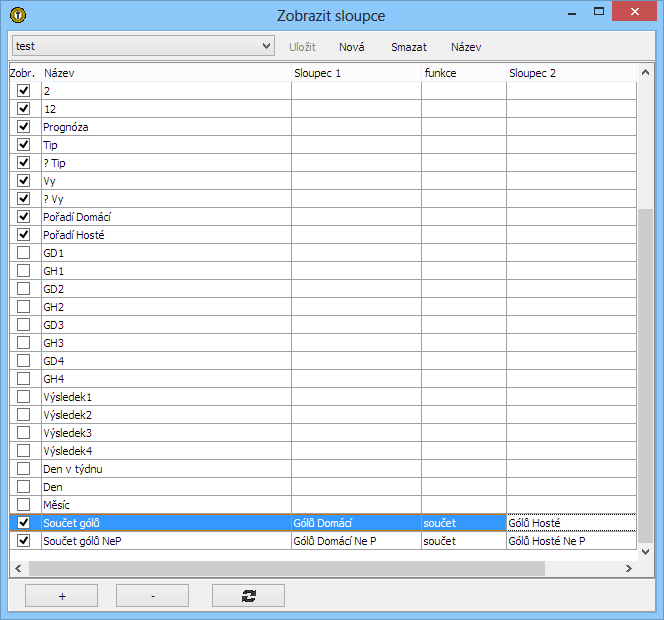Click the application logo icon in title bar
Viewport: 664px width, 620px height.
pyautogui.click(x=18, y=15)
